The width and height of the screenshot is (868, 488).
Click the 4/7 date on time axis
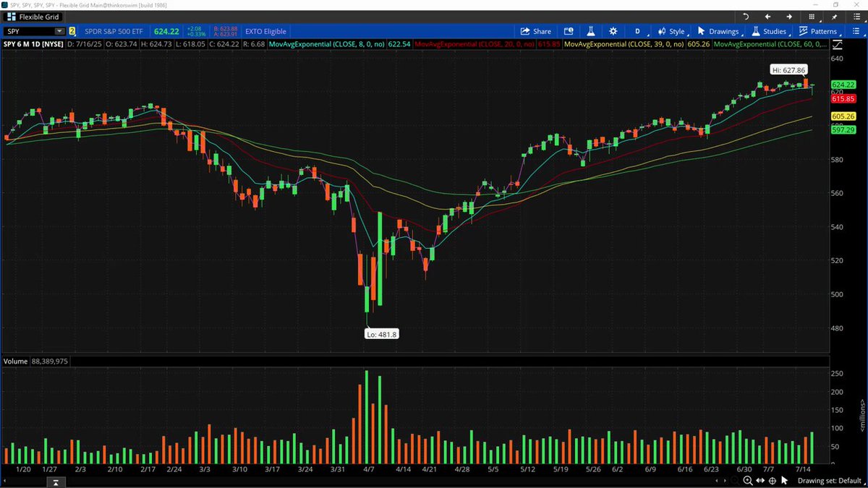(x=369, y=469)
